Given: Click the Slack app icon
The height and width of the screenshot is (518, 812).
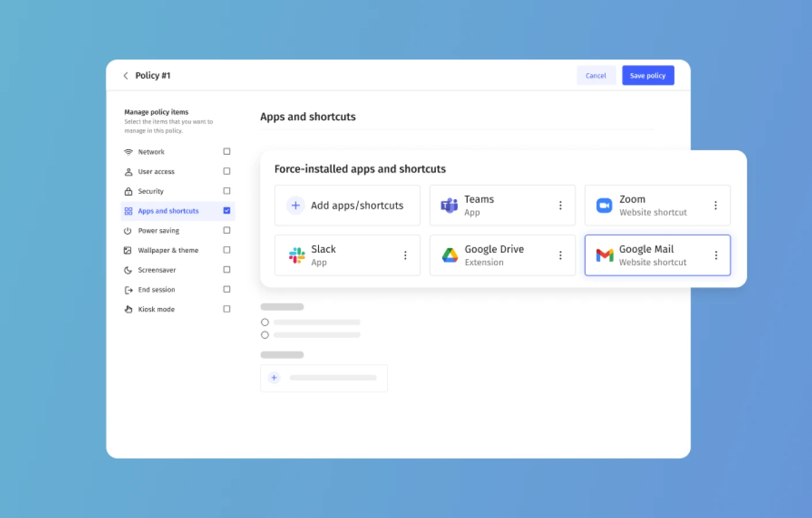Looking at the screenshot, I should (x=297, y=255).
